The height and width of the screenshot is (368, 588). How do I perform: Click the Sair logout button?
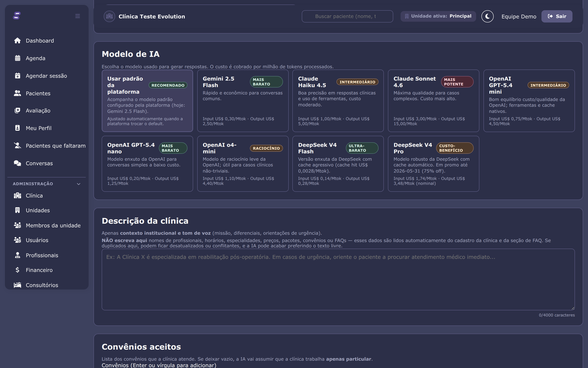pyautogui.click(x=557, y=16)
